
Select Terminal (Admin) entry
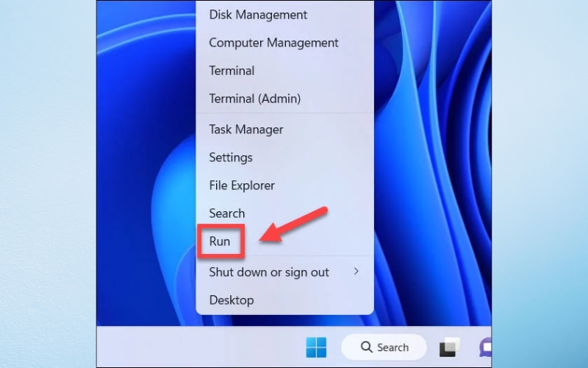(x=254, y=99)
